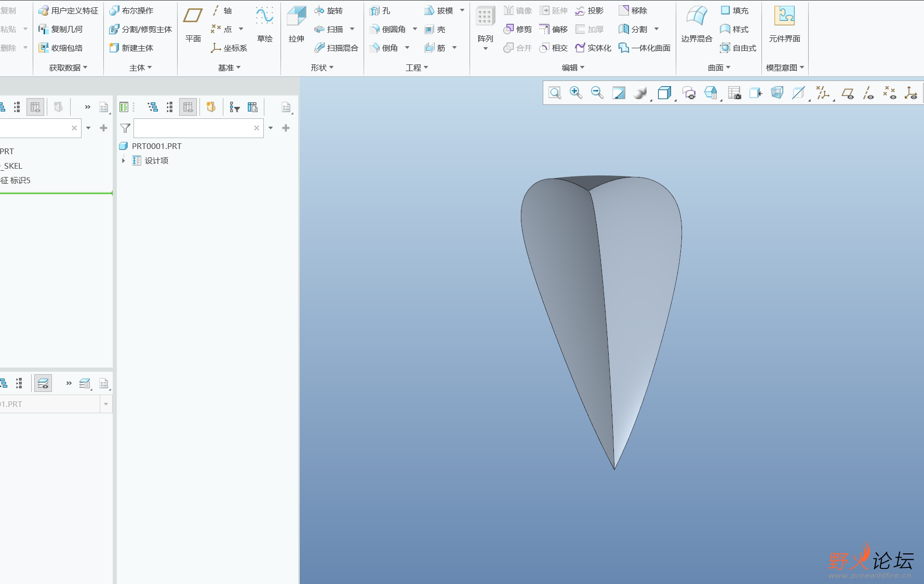The width and height of the screenshot is (924, 584).
Task: Open the 编辑 (Editing) group menu
Action: (x=573, y=67)
